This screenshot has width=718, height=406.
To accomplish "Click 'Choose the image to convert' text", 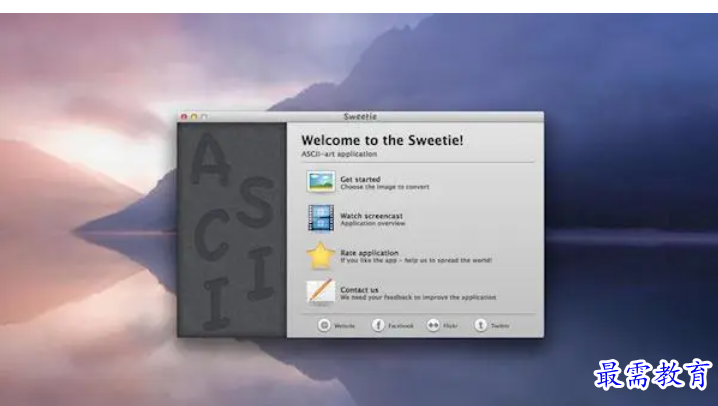I will point(385,187).
